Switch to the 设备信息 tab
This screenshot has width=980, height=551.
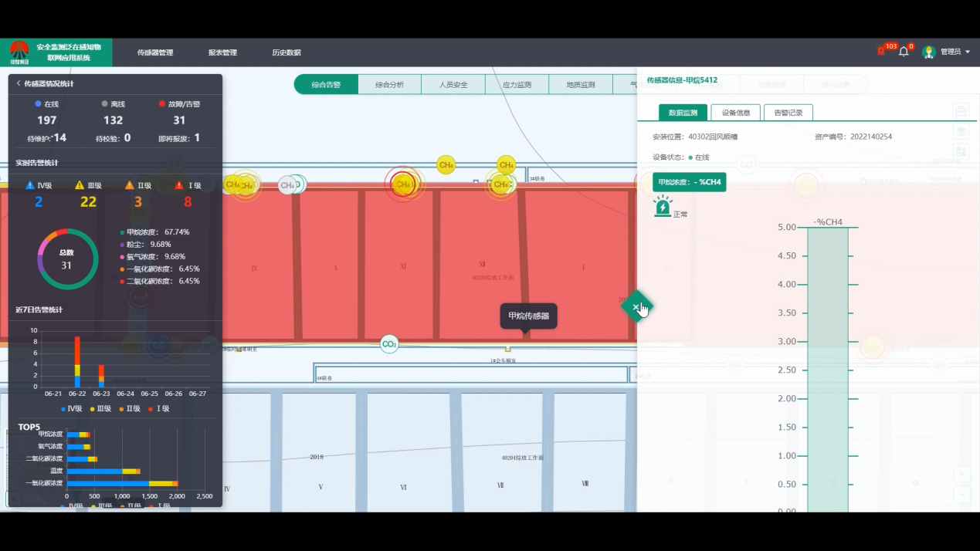735,113
